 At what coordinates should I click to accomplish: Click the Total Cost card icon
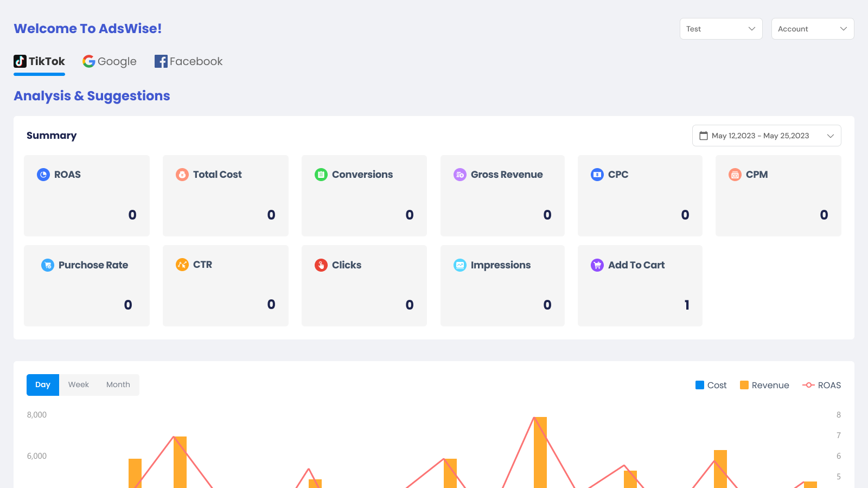[x=182, y=175]
